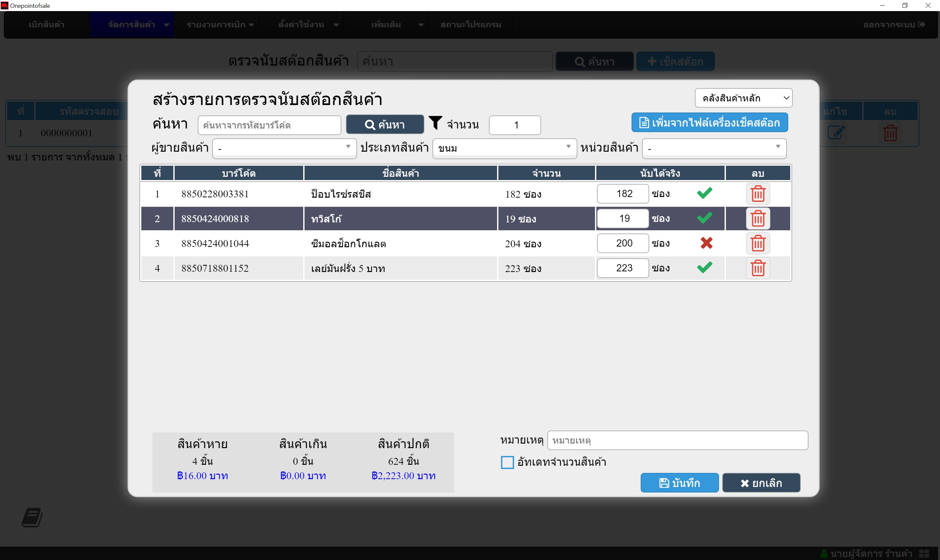Delete row ซีมอลช็อกโกแลต with trash icon

758,243
